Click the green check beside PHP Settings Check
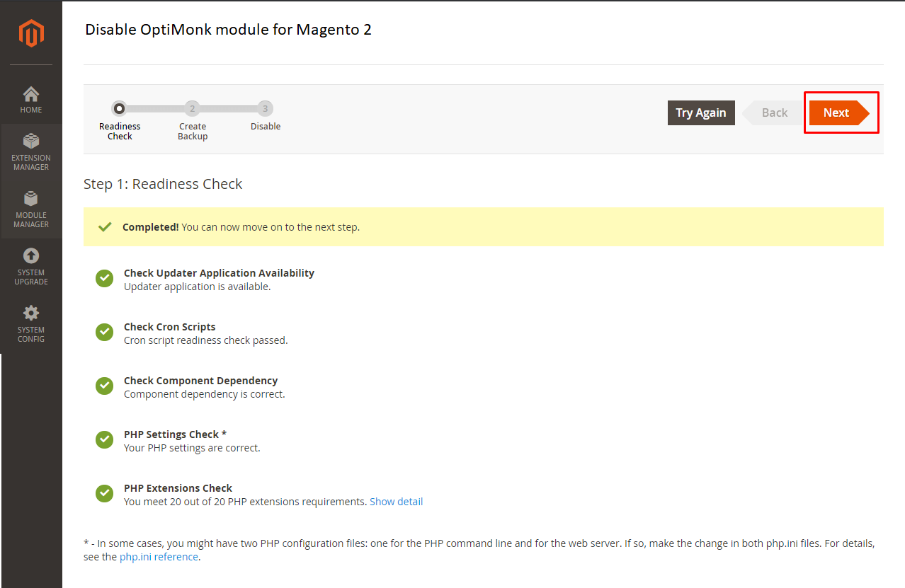The image size is (905, 588). point(104,439)
